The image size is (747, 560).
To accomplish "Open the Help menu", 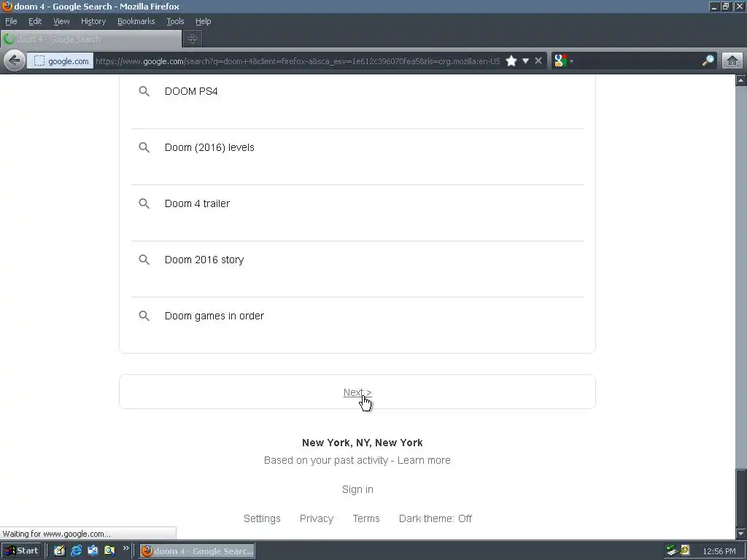I will (x=204, y=21).
